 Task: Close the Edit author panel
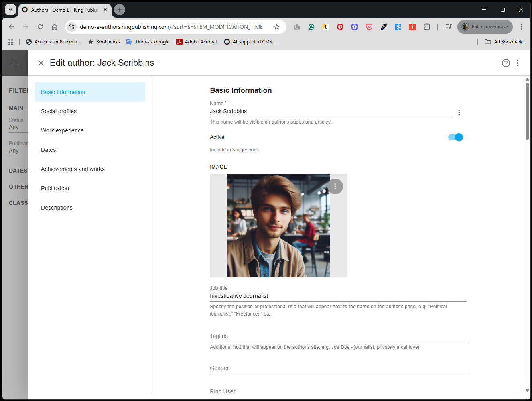tap(41, 63)
